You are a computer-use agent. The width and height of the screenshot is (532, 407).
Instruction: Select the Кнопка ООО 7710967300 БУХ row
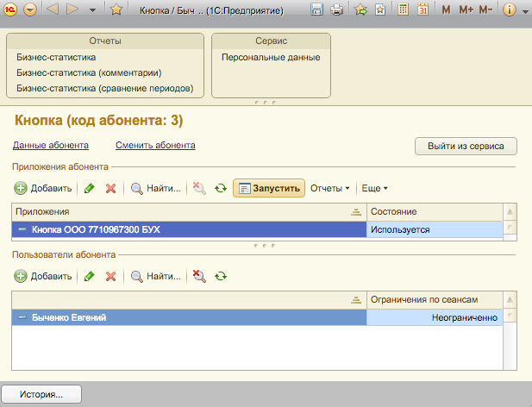[x=189, y=229]
